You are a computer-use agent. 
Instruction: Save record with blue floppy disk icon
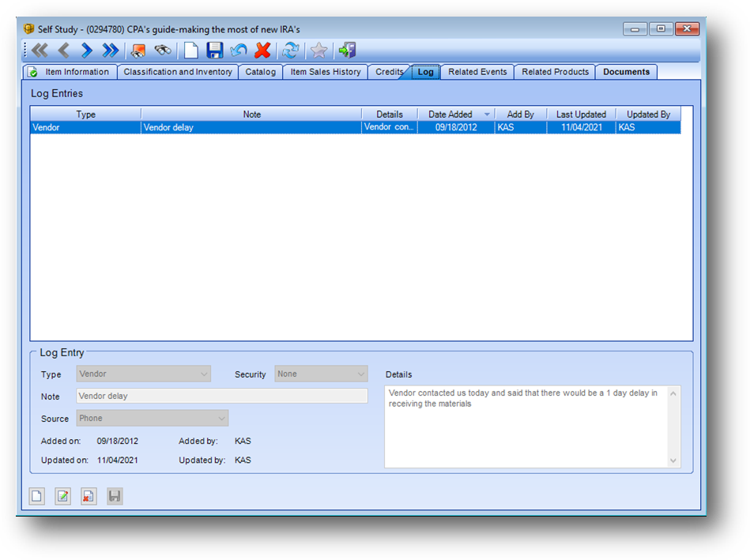(214, 51)
